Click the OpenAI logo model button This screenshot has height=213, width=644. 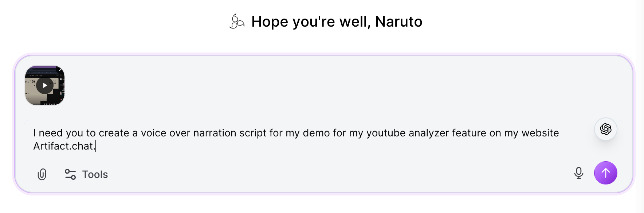point(605,129)
